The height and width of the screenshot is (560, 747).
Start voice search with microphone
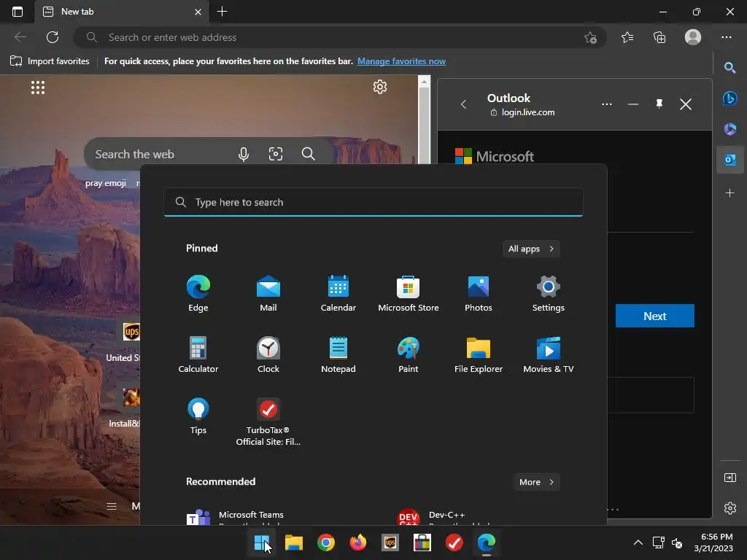pyautogui.click(x=244, y=154)
